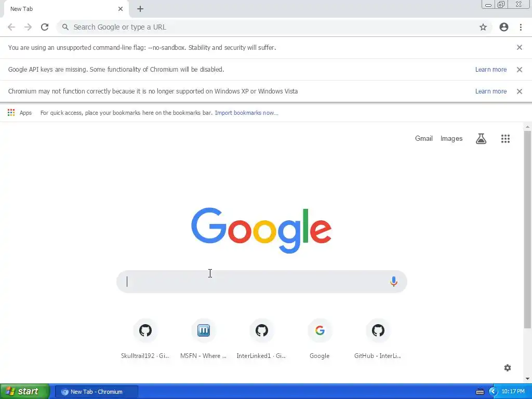Focus the address bar URL field
Screen dimensions: 532x399
point(274,27)
